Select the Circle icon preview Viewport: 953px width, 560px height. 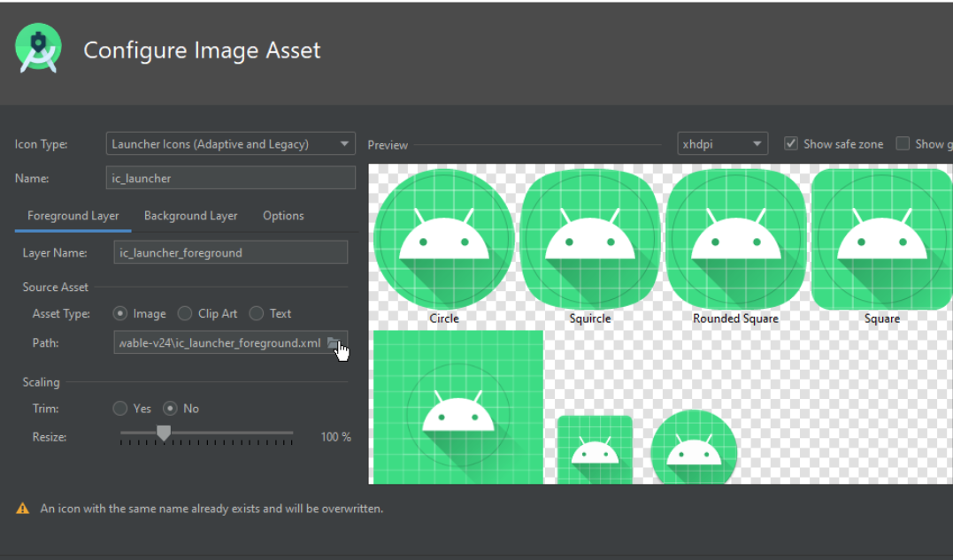point(444,239)
